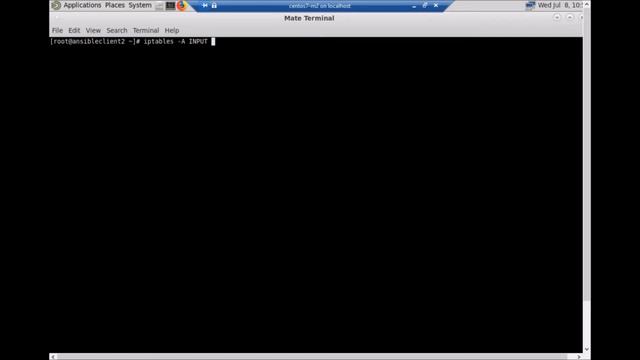Open the Terminal menu in menu bar

(x=146, y=31)
